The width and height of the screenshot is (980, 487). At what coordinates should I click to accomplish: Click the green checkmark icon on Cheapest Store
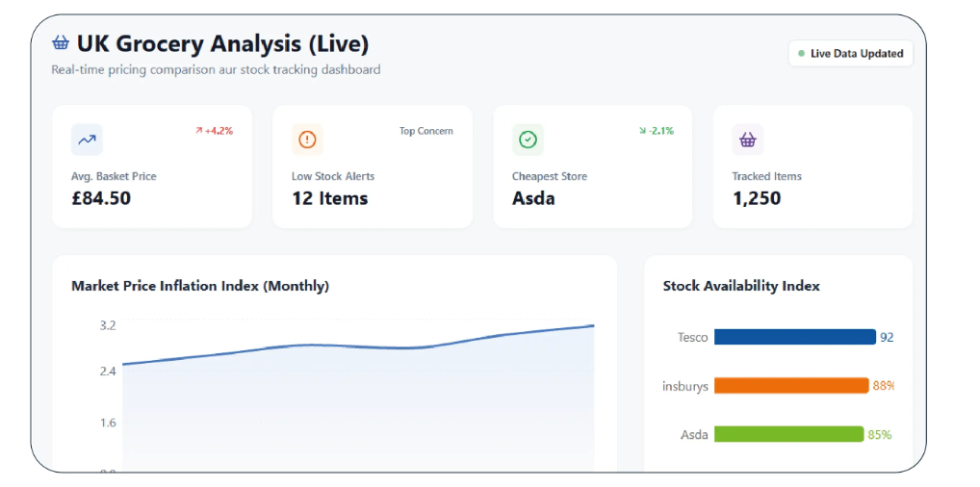click(528, 140)
